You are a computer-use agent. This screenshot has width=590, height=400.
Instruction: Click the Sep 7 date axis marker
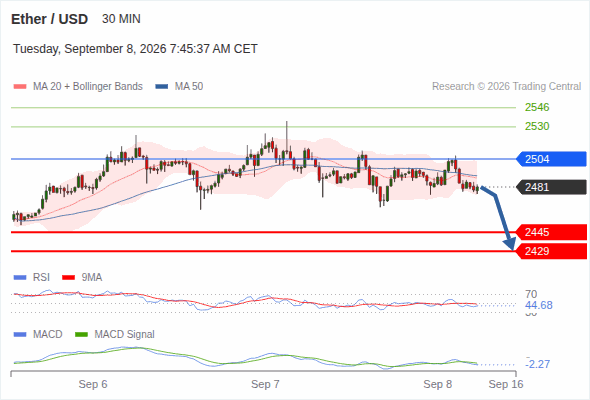pyautogui.click(x=265, y=384)
